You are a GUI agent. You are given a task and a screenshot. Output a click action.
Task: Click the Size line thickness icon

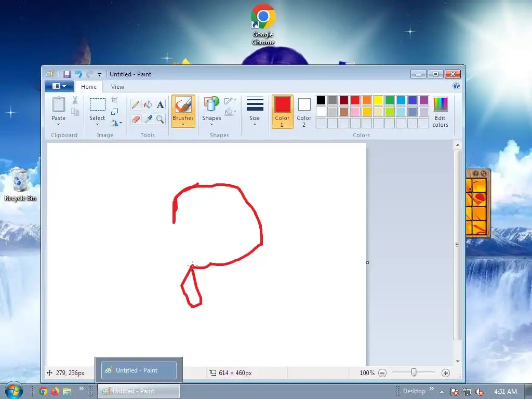pyautogui.click(x=255, y=104)
